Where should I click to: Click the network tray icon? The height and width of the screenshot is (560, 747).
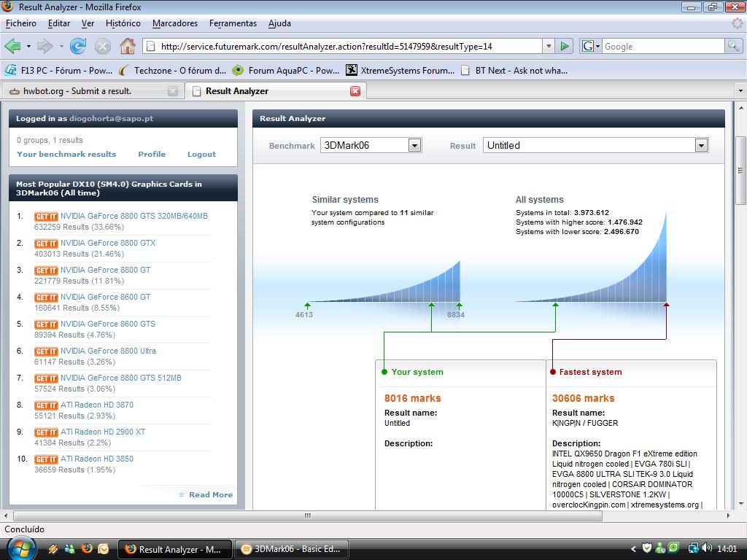click(x=693, y=548)
